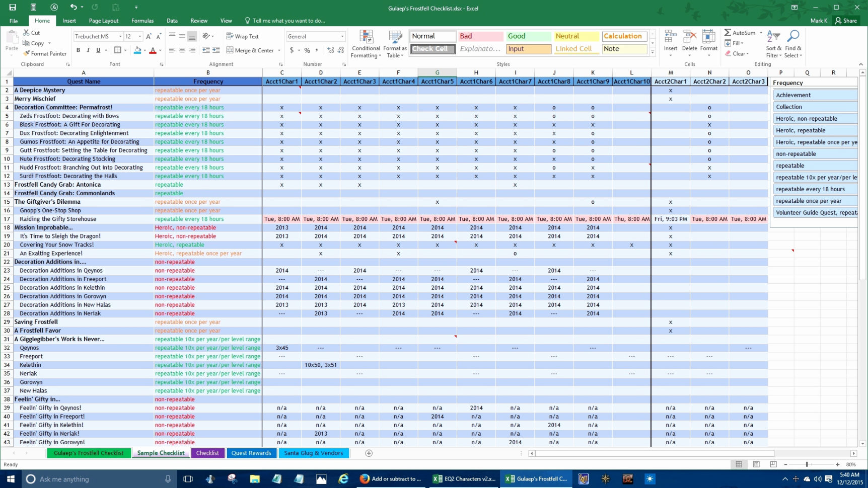Open Conditional Formatting options
The image size is (868, 488).
tap(366, 44)
